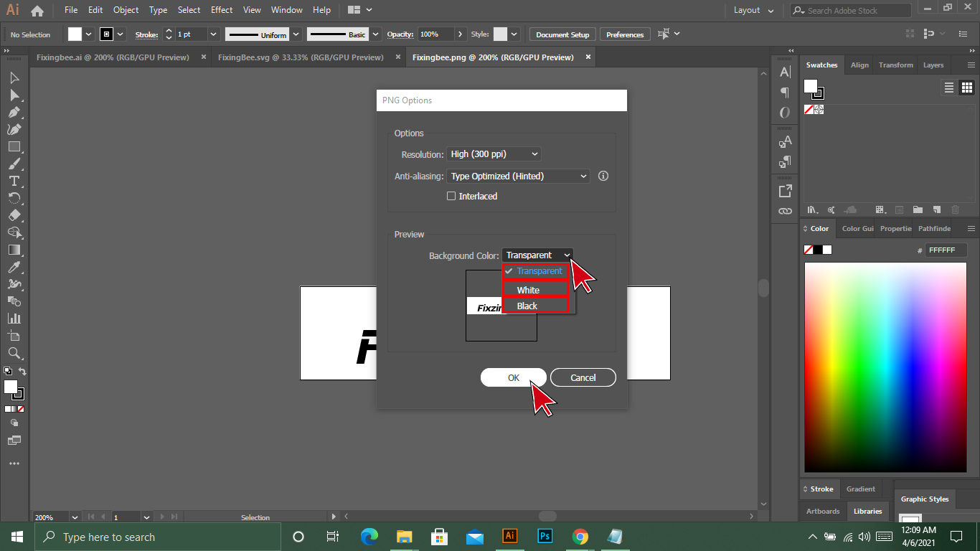Viewport: 980px width, 551px height.
Task: Pick the Eyedropper tool
Action: coord(14,267)
